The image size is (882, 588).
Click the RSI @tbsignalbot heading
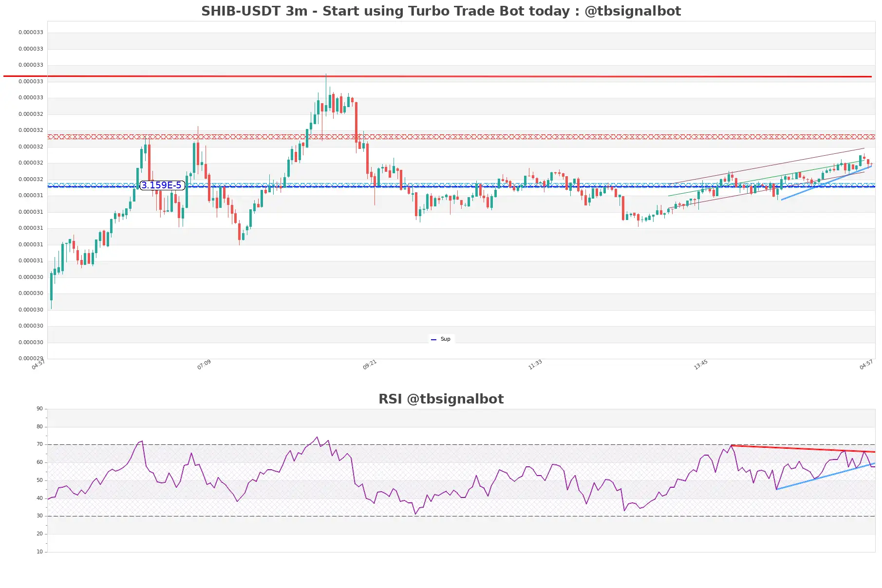click(x=441, y=399)
